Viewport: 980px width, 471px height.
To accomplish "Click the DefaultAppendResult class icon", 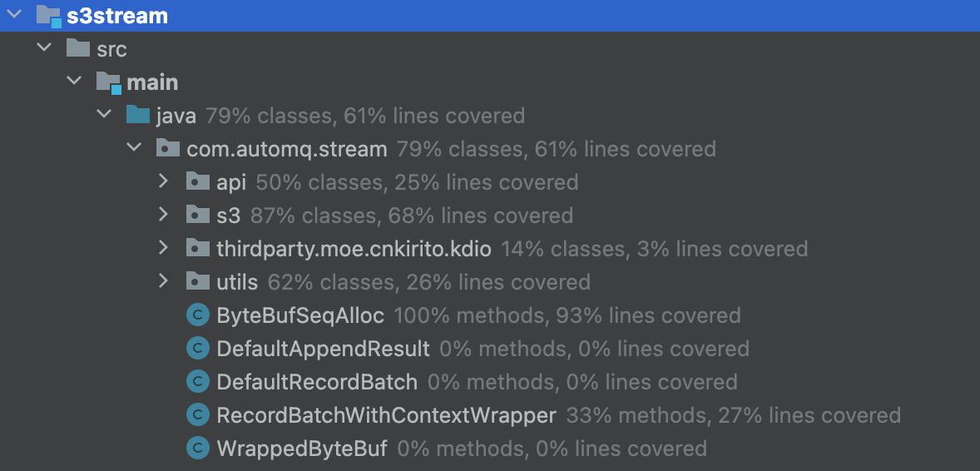I will tap(198, 349).
